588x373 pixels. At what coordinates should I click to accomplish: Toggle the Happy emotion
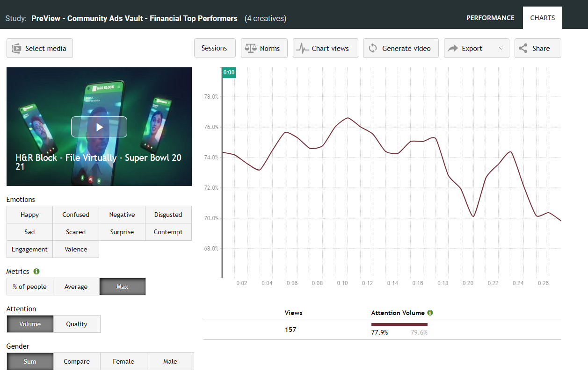(29, 215)
